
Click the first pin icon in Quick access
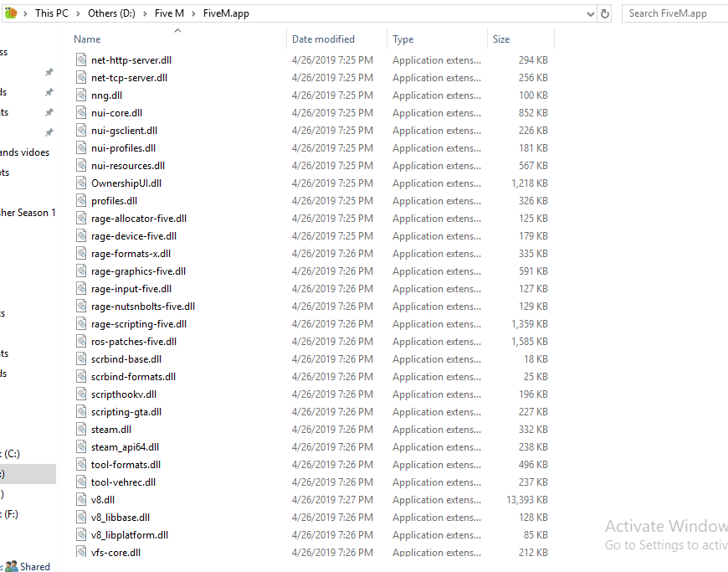click(x=49, y=72)
